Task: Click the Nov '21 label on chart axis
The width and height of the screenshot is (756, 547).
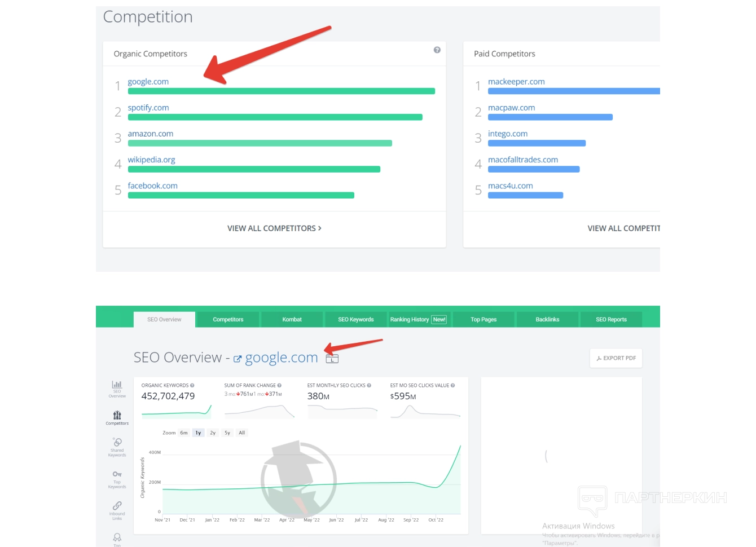Action: [162, 520]
